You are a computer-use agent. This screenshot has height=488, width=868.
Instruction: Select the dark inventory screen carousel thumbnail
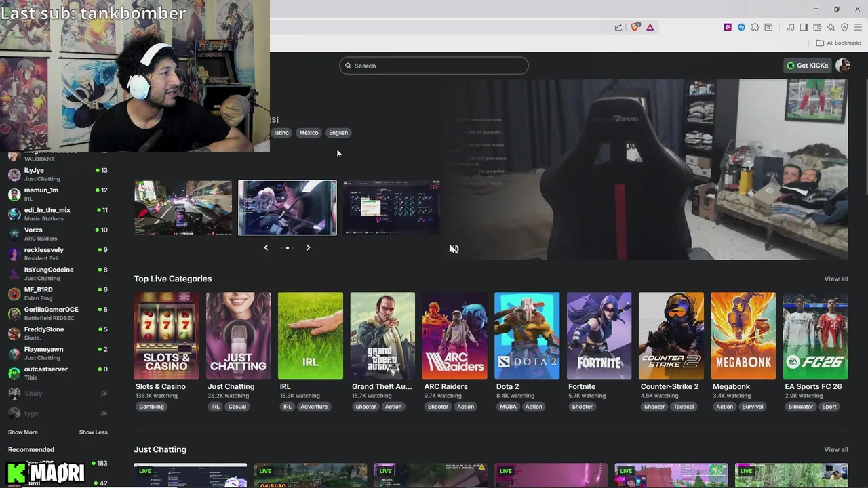pyautogui.click(x=391, y=207)
